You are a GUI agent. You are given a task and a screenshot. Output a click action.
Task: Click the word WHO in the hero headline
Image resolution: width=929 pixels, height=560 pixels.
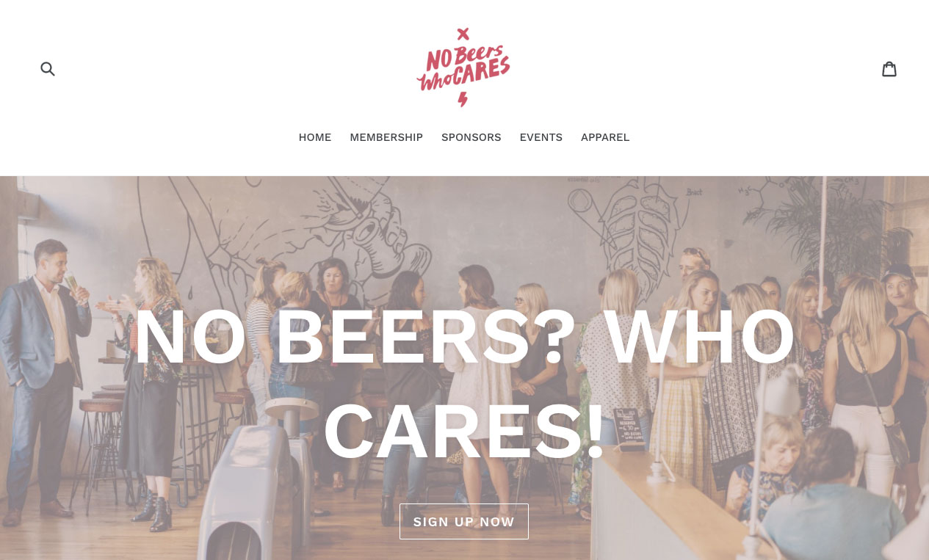click(700, 336)
